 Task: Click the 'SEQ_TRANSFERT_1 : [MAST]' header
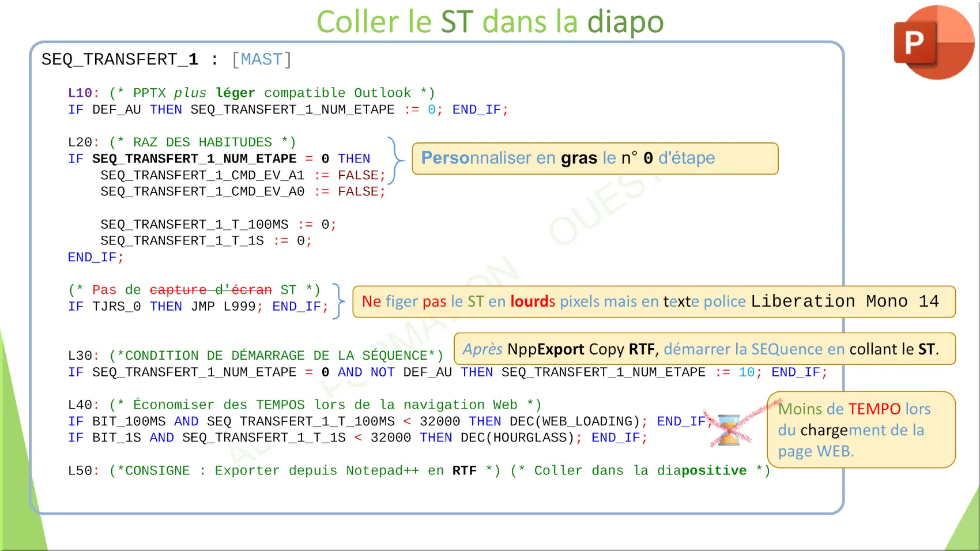coord(167,59)
